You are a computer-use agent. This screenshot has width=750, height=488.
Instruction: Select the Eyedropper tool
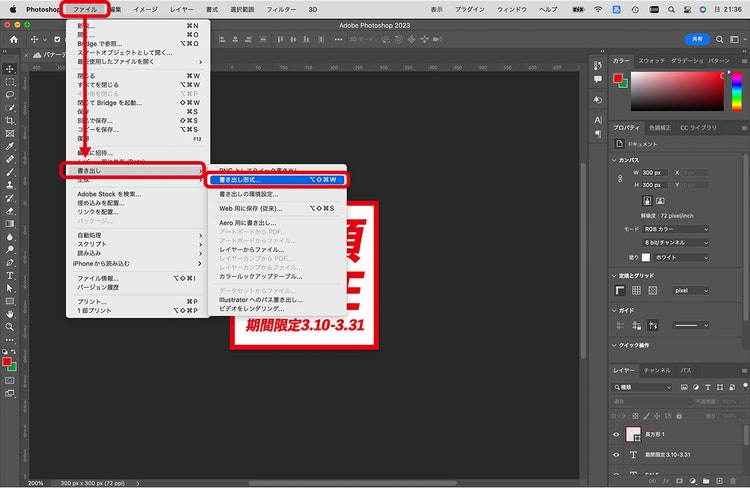(x=10, y=146)
